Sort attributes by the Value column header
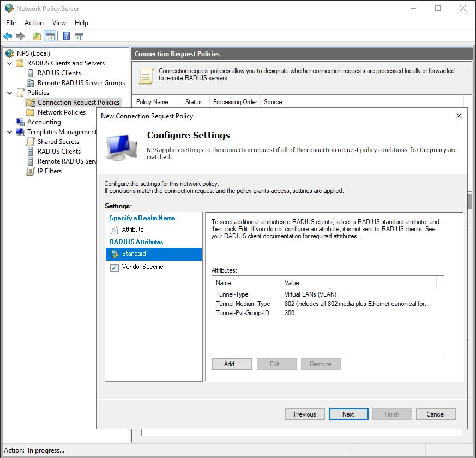 pos(359,283)
